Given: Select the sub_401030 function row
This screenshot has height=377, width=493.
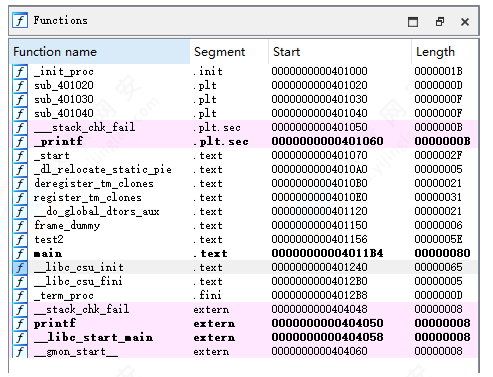Looking at the screenshot, I should 244,99.
